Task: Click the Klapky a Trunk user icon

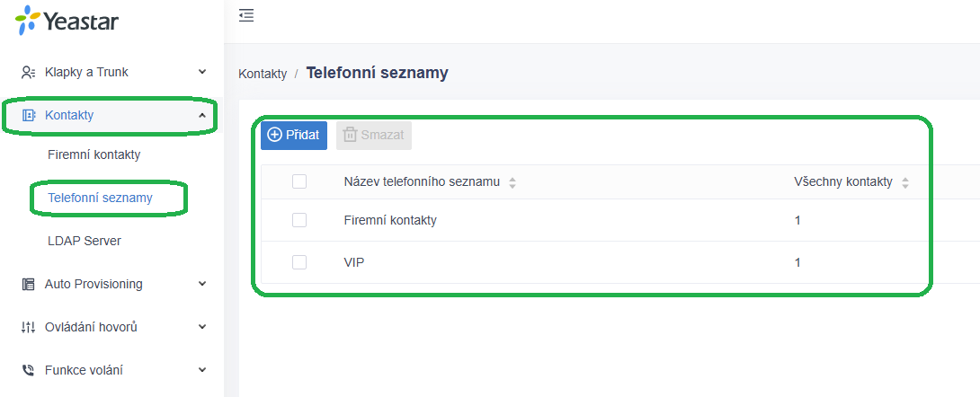Action: pos(28,73)
